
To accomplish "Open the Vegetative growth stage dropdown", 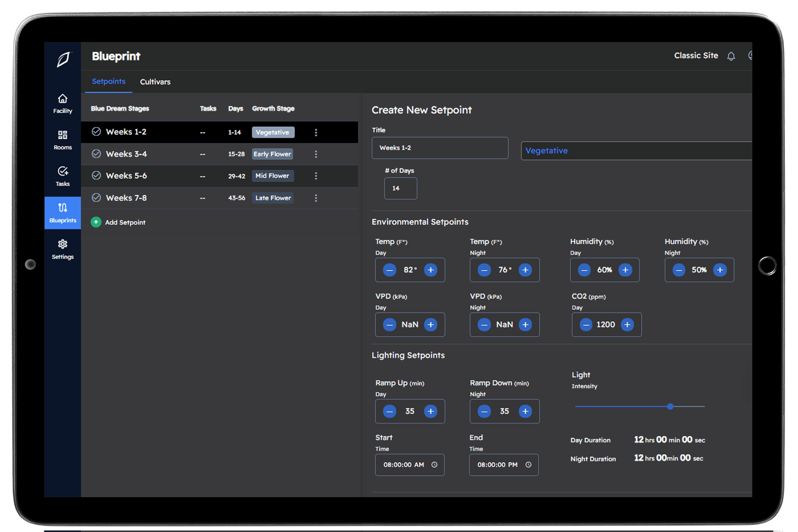I will (x=636, y=151).
